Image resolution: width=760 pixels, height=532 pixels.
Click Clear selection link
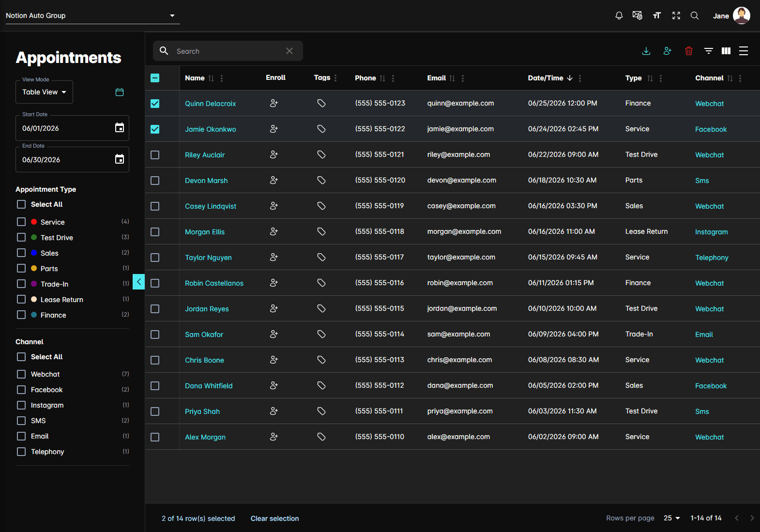point(274,518)
